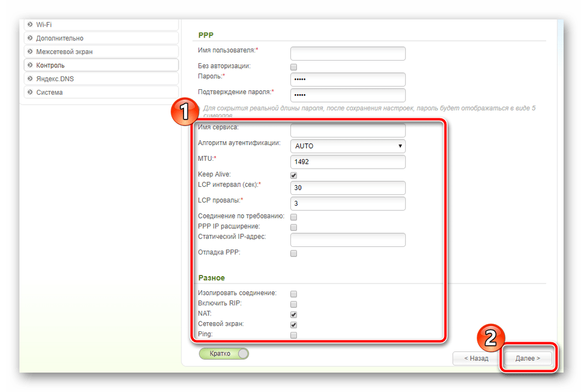The image size is (583, 392).
Task: Click the LCP интервал field with 30
Action: pyautogui.click(x=347, y=188)
